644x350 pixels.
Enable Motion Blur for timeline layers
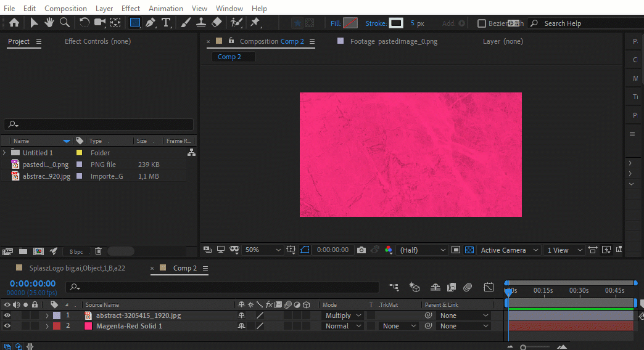pyautogui.click(x=468, y=287)
